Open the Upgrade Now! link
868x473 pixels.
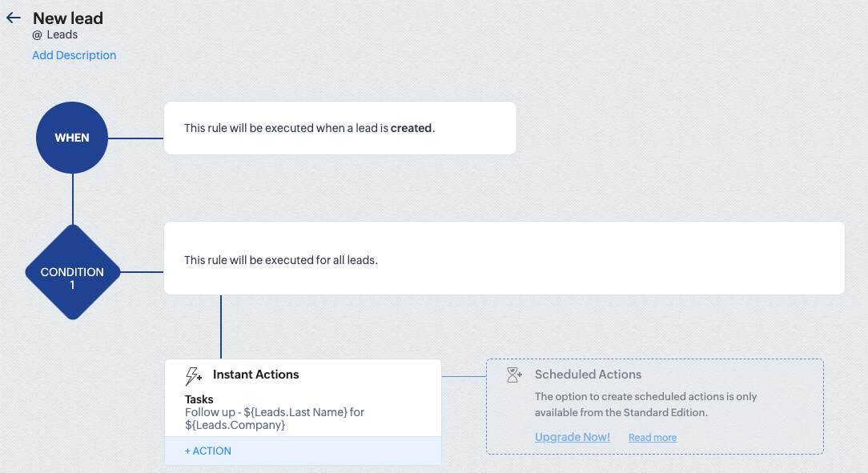[572, 437]
